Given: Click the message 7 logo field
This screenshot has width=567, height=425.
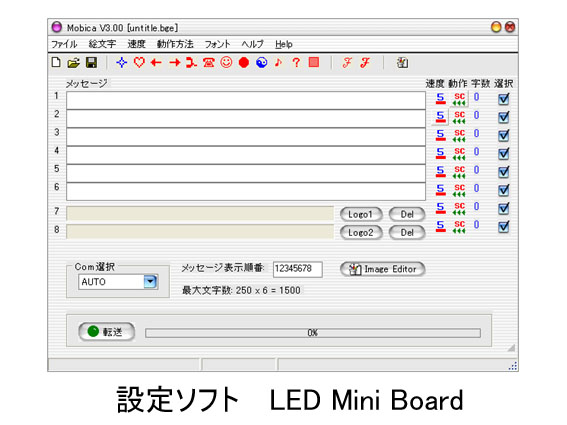Looking at the screenshot, I should 200,213.
